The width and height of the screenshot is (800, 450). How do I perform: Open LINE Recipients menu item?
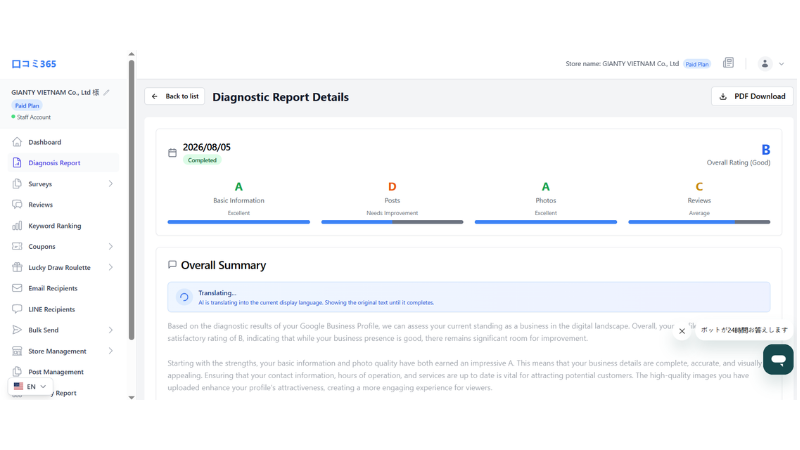[64, 309]
